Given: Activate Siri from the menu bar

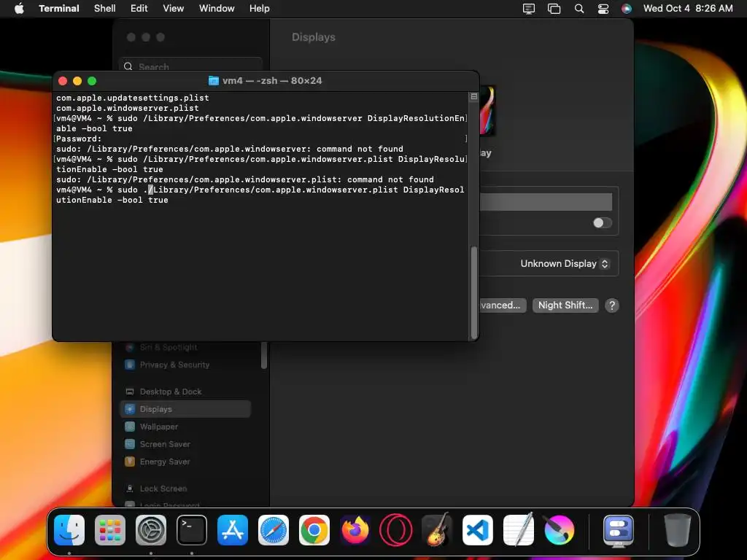Looking at the screenshot, I should click(x=627, y=9).
